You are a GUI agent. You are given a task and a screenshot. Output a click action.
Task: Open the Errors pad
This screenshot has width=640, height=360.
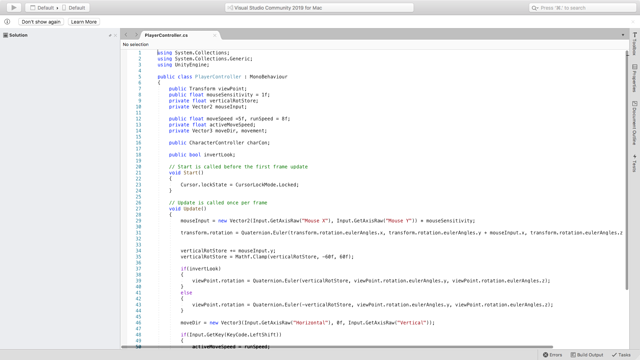pos(552,355)
